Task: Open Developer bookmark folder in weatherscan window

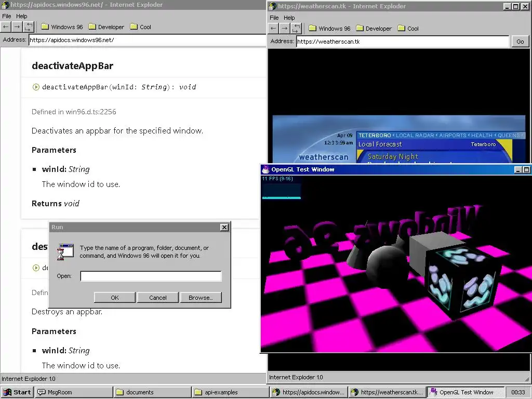Action: click(x=374, y=29)
